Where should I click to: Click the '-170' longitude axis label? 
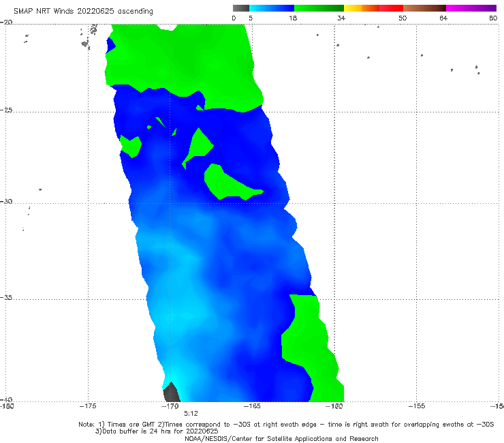(x=170, y=406)
